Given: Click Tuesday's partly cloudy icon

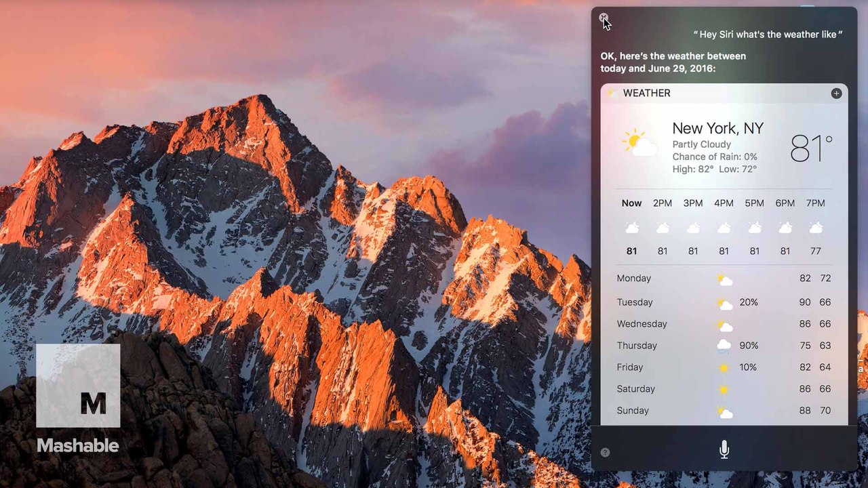Looking at the screenshot, I should click(724, 303).
